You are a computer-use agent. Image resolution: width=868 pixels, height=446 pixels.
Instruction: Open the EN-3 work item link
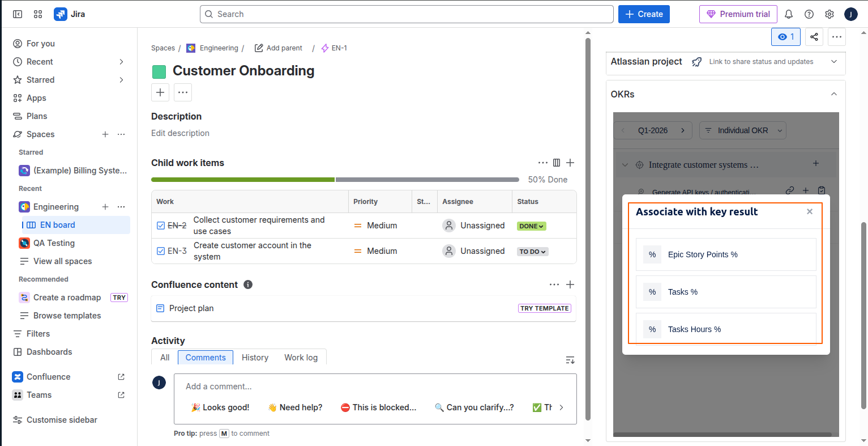click(177, 251)
